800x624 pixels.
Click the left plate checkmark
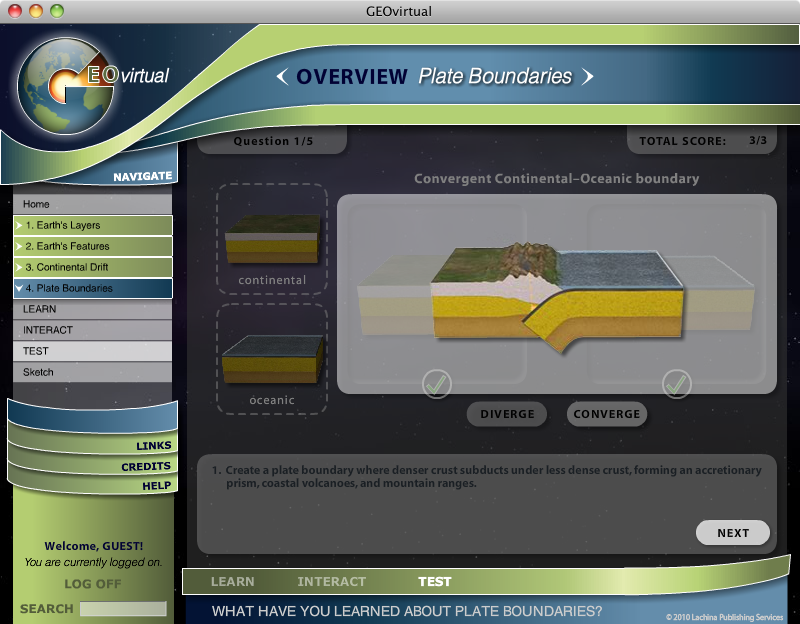pos(437,384)
